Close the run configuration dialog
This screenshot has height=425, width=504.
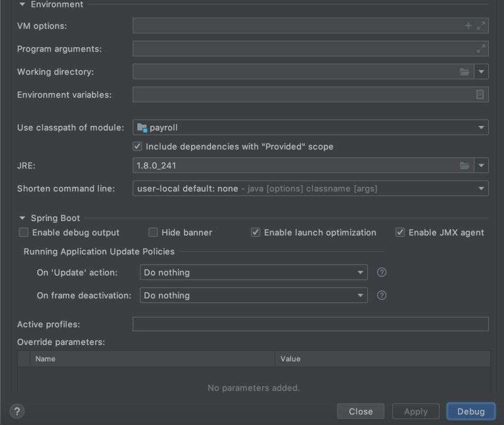360,411
